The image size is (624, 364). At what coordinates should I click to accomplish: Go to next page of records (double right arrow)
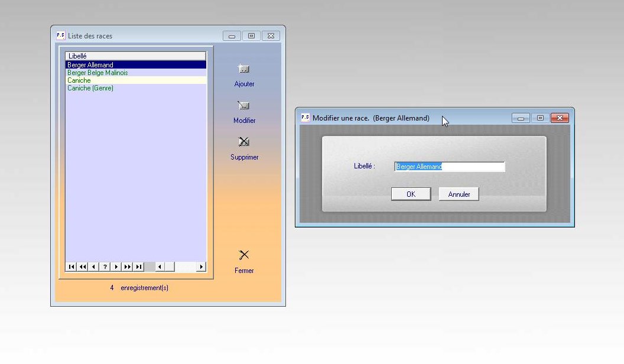128,267
